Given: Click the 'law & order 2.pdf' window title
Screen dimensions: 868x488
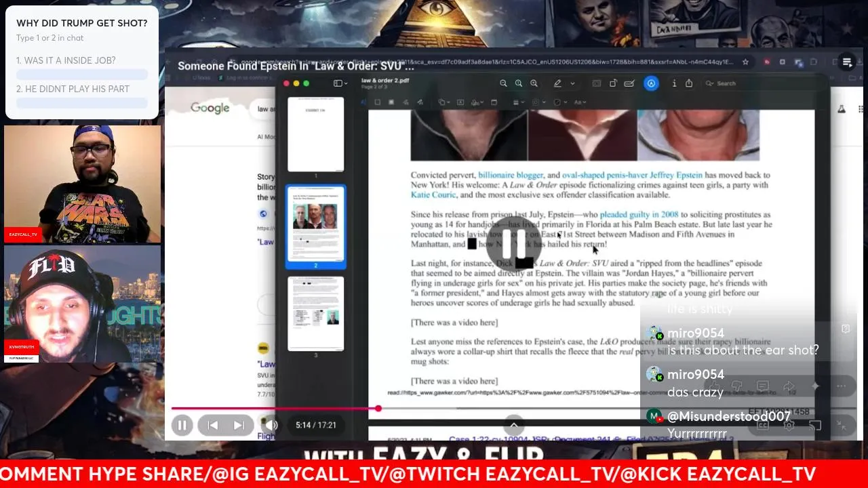Looking at the screenshot, I should [x=385, y=80].
